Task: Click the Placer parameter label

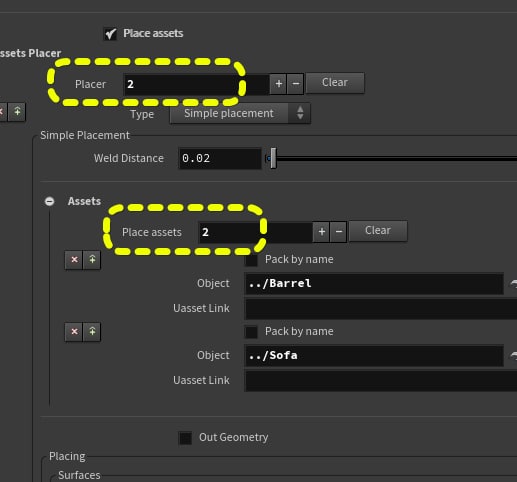Action: (90, 84)
